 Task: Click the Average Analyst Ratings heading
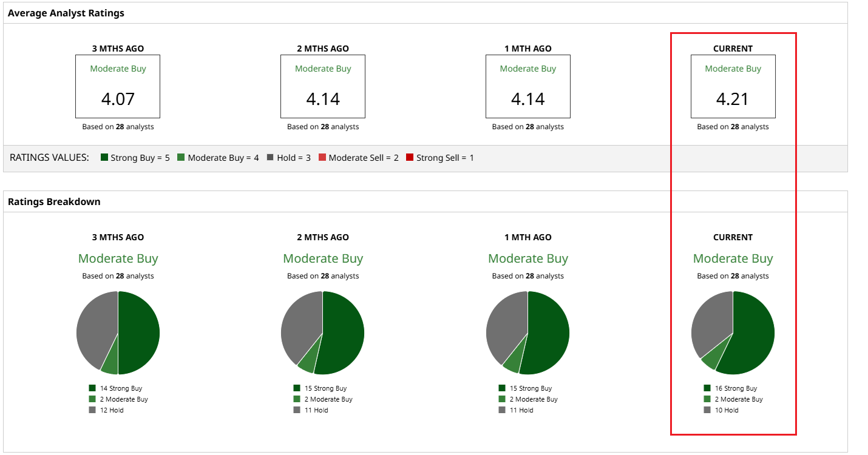(x=66, y=13)
